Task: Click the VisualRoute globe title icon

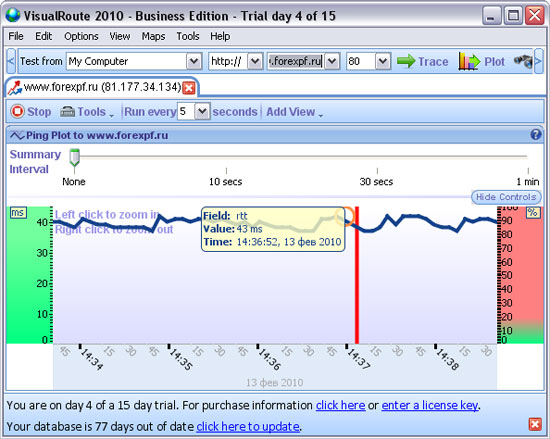Action: point(13,15)
